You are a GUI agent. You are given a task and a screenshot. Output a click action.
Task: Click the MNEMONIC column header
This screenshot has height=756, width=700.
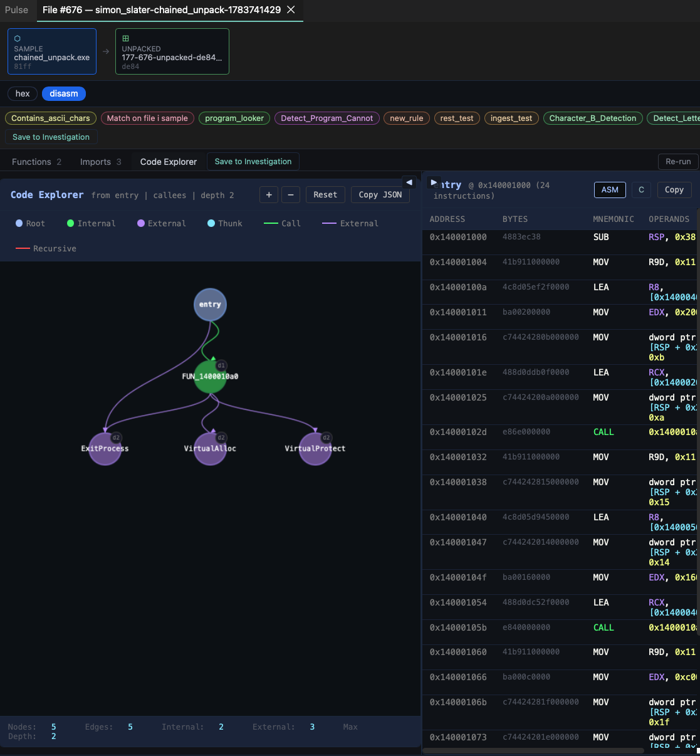614,219
